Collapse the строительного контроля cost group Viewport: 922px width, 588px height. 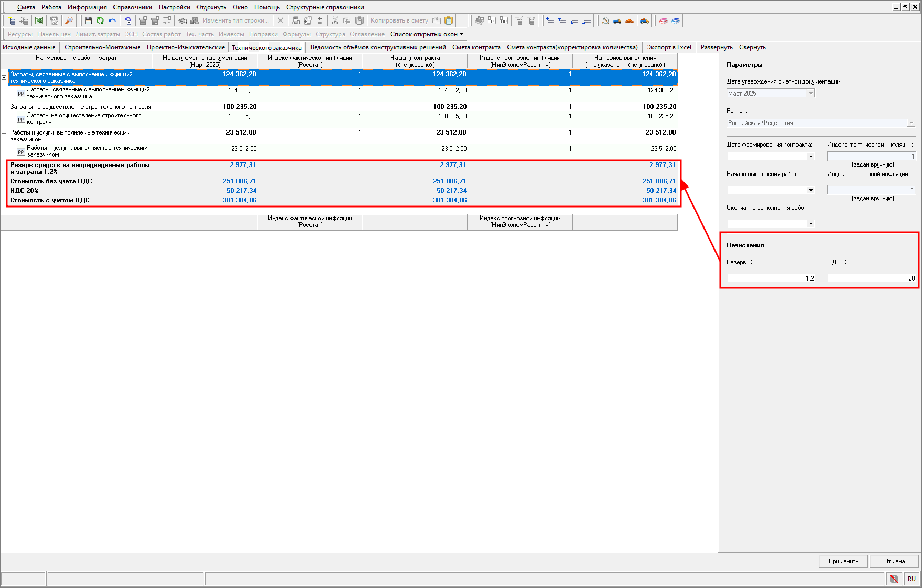click(x=4, y=107)
